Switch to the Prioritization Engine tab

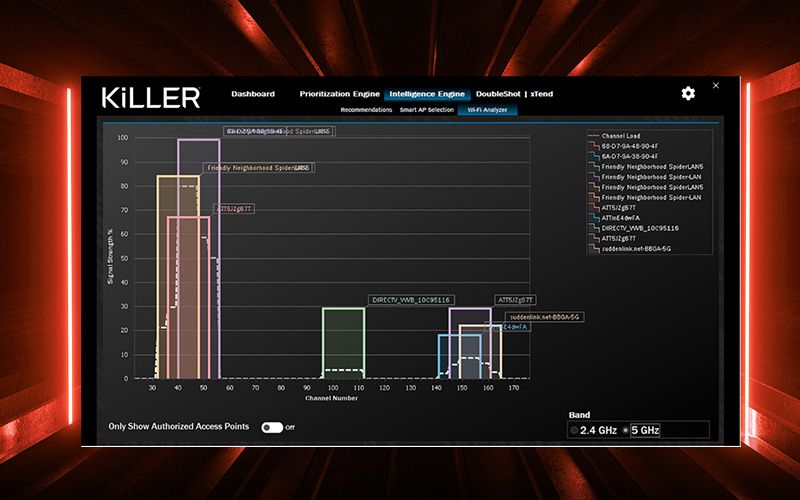coord(339,94)
